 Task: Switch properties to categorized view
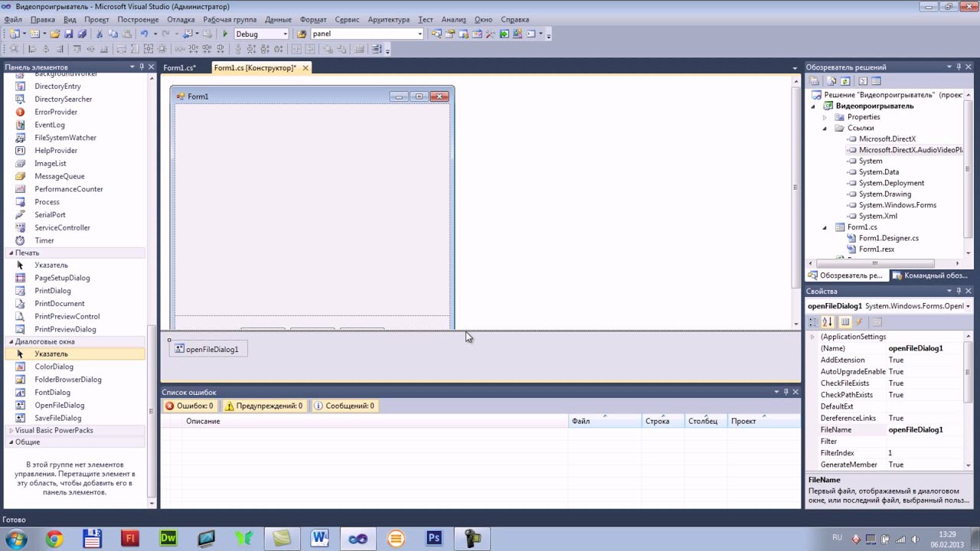point(814,322)
